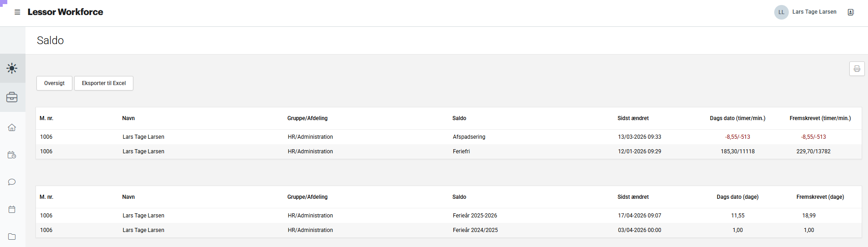The height and width of the screenshot is (247, 868).
Task: Open the folder icon in sidebar
Action: [12, 237]
